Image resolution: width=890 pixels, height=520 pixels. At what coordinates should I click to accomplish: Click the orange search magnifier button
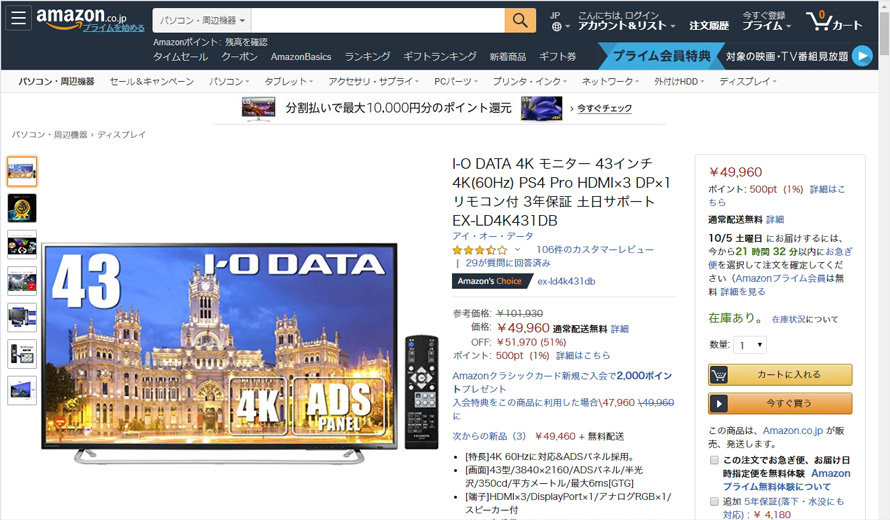coord(520,20)
